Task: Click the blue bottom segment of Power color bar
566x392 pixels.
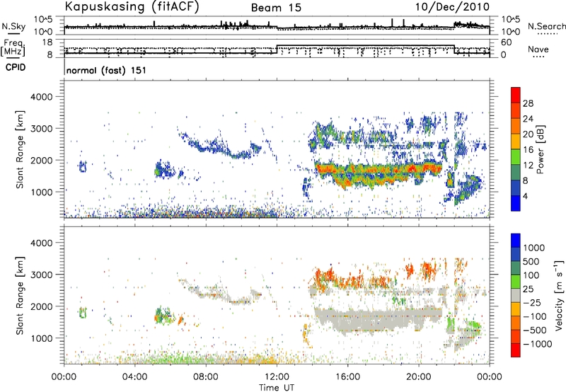Action: pos(516,203)
